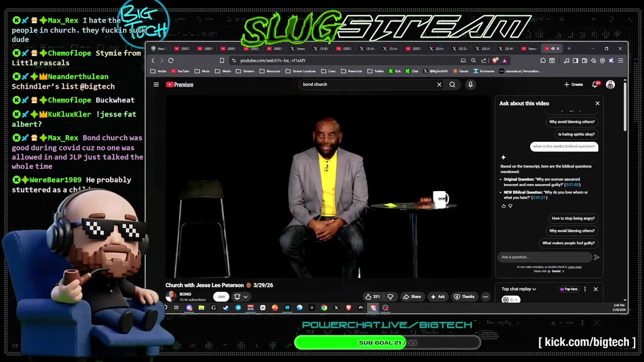Send the question in Ask panel
This screenshot has height=362, width=644.
(597, 257)
